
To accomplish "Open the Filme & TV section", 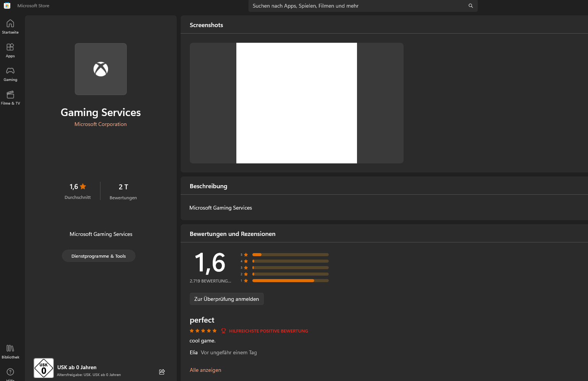I will coord(10,98).
